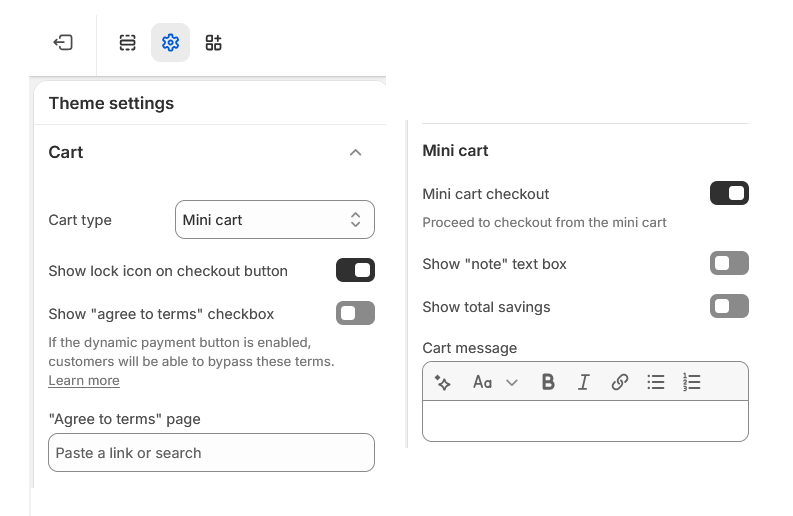Open the Learn more link
793x516 pixels.
[84, 380]
